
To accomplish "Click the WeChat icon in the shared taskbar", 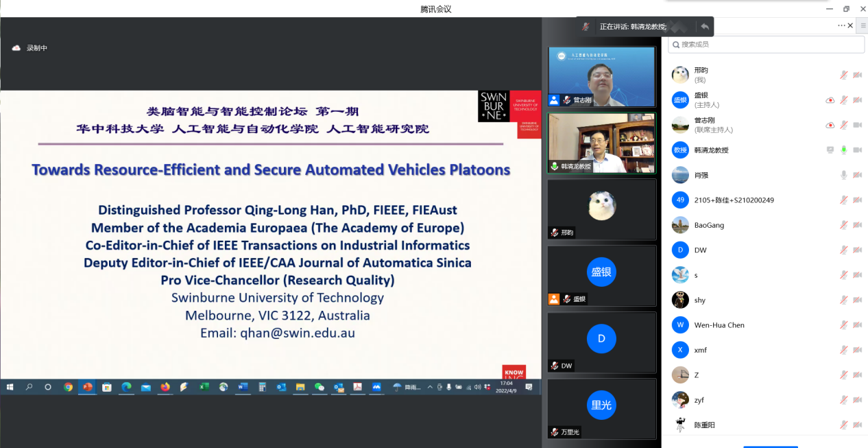I will click(x=319, y=387).
